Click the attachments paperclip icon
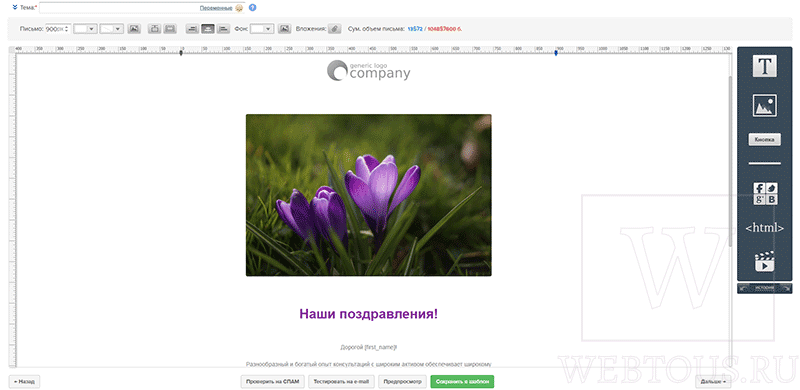This screenshot has height=390, width=800. [334, 29]
